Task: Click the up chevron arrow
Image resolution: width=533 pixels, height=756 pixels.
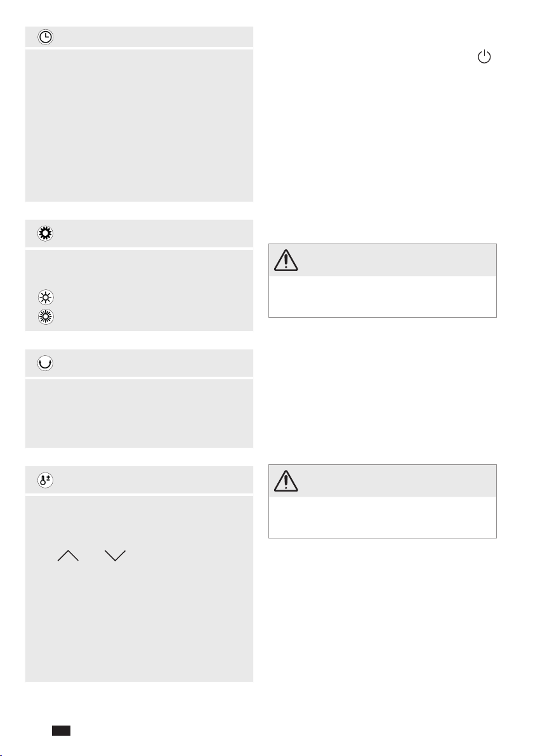Action: click(x=68, y=556)
